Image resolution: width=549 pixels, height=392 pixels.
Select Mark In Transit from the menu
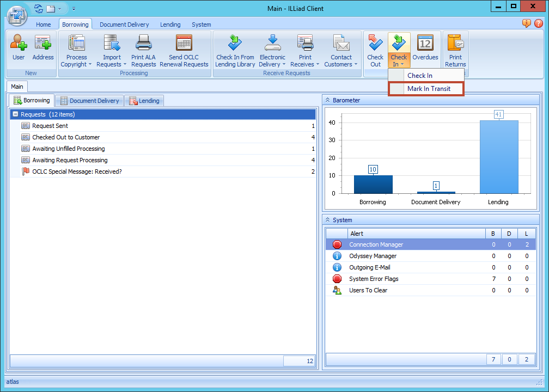click(x=430, y=88)
